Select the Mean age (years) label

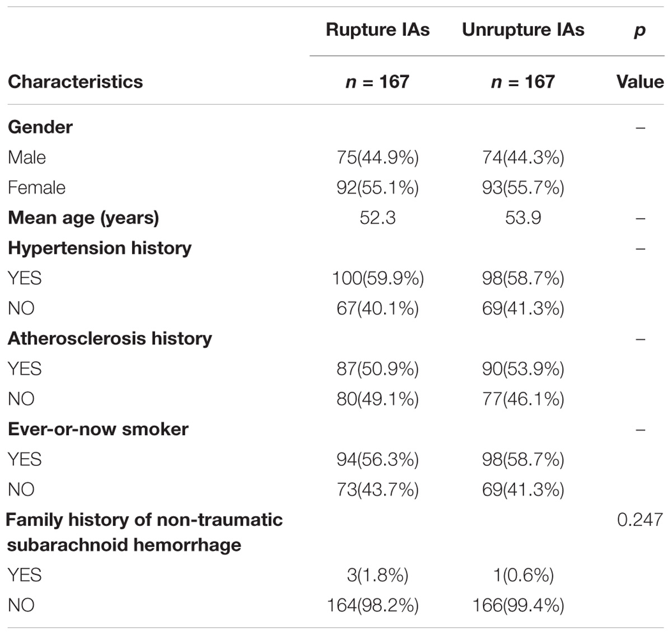pos(83,218)
